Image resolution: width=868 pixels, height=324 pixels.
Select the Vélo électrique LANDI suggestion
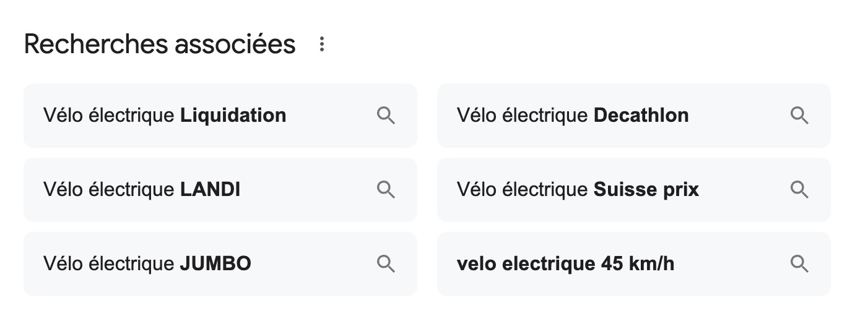220,190
